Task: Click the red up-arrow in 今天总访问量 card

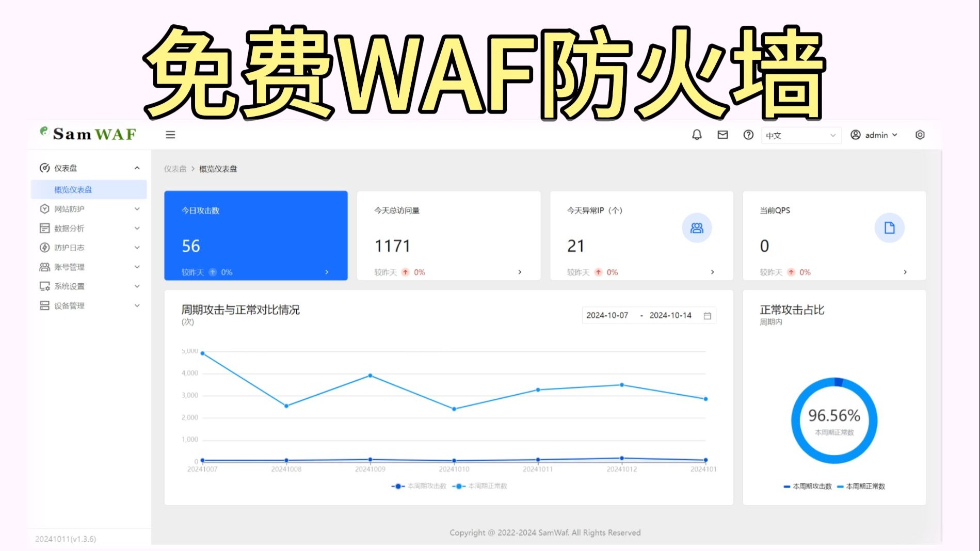Action: pyautogui.click(x=406, y=272)
